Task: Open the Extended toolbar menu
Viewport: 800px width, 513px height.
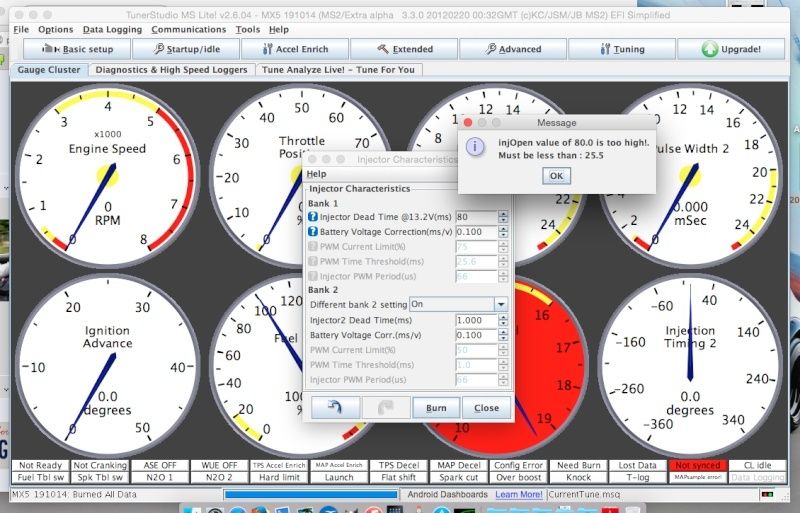Action: (404, 49)
